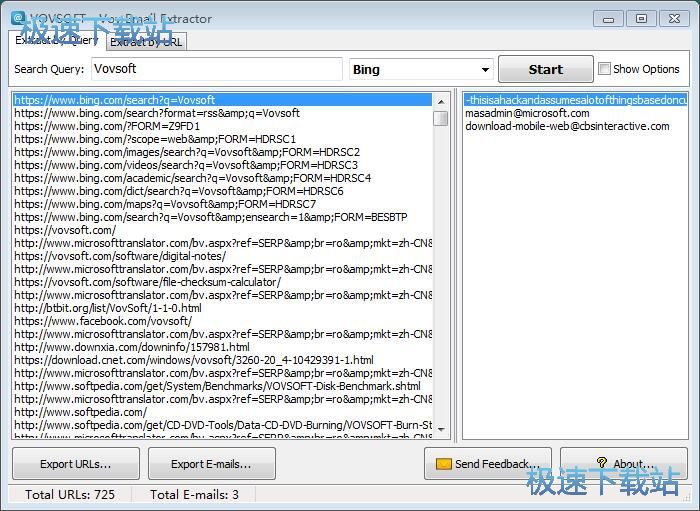Click the Vovsoft app icon in title bar
This screenshot has height=511, width=700.
pos(18,18)
